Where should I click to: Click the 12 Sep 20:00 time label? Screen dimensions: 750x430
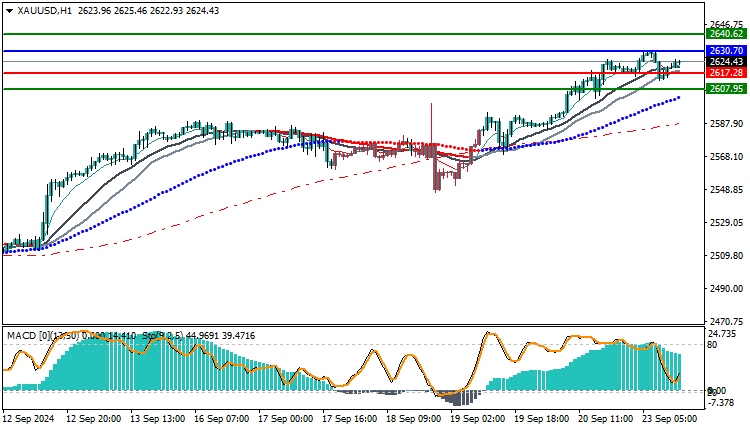93,419
